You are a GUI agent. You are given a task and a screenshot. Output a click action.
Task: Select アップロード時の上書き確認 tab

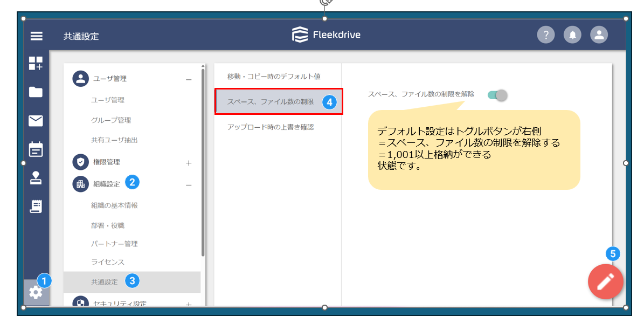click(271, 127)
